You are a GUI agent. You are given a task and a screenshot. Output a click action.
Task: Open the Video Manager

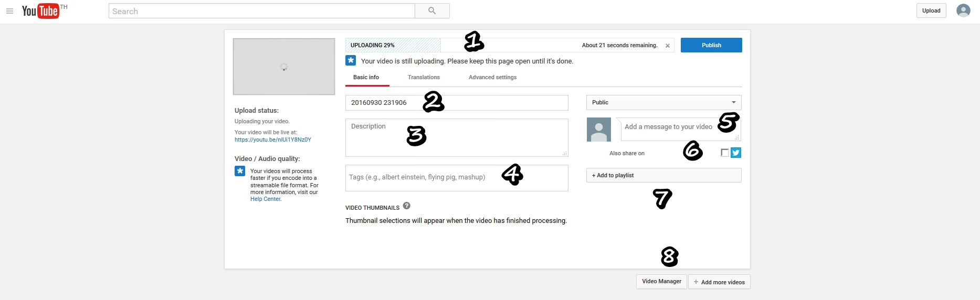pos(661,282)
